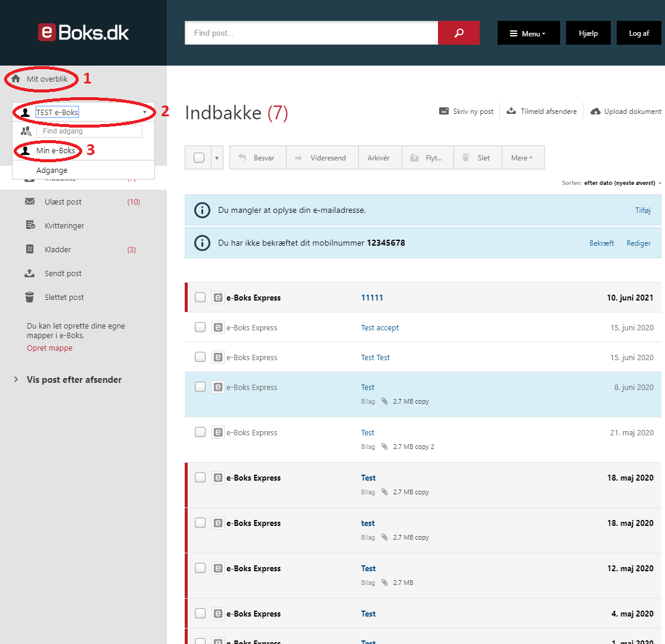Select the checkbox for 4. maj 2020 message
The width and height of the screenshot is (665, 644).
pos(200,614)
